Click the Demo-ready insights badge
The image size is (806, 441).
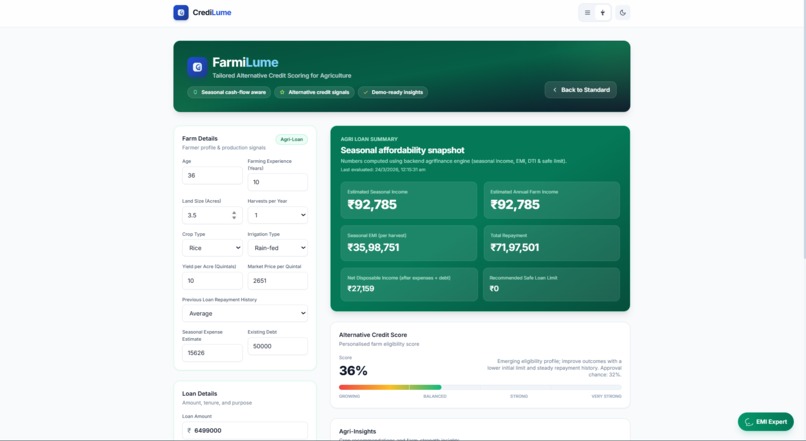(x=393, y=92)
